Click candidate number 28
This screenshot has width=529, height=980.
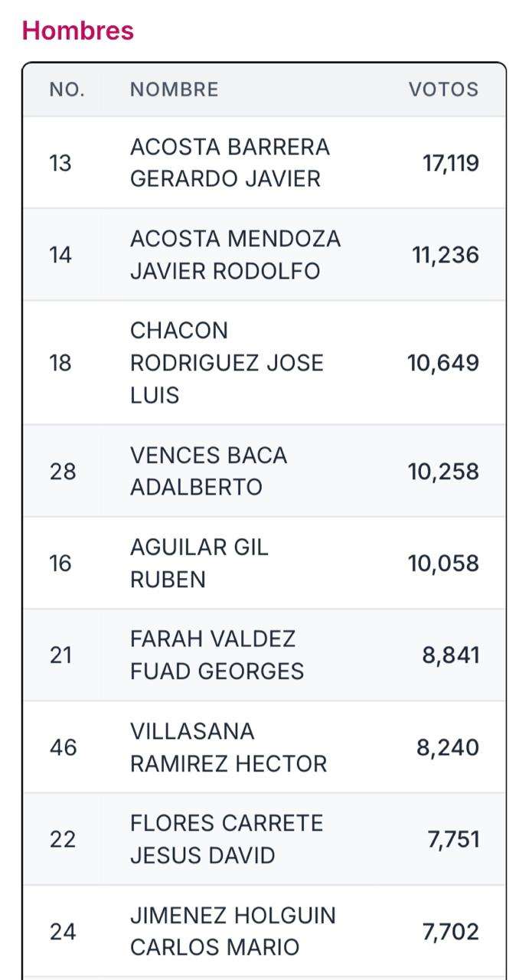coord(63,471)
